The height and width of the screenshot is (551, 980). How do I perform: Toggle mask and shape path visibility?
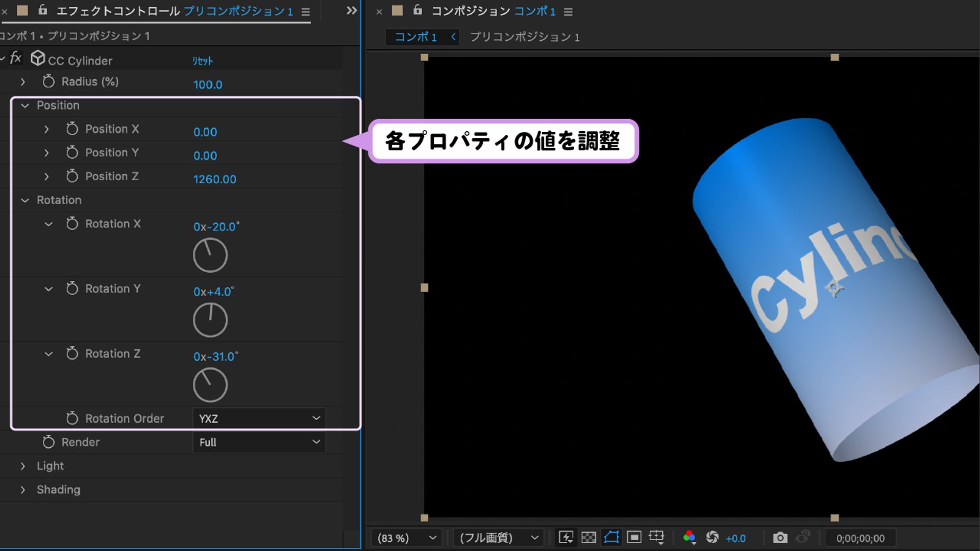tap(611, 537)
